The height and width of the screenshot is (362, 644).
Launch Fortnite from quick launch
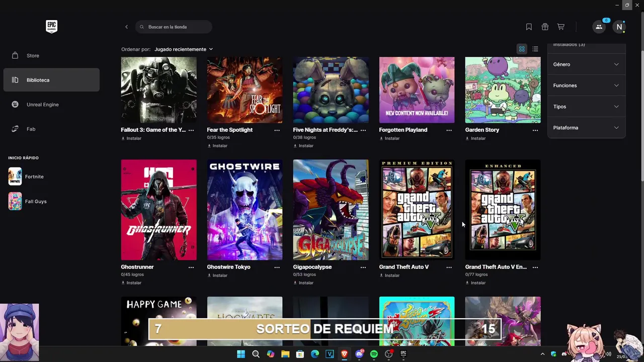pyautogui.click(x=26, y=176)
